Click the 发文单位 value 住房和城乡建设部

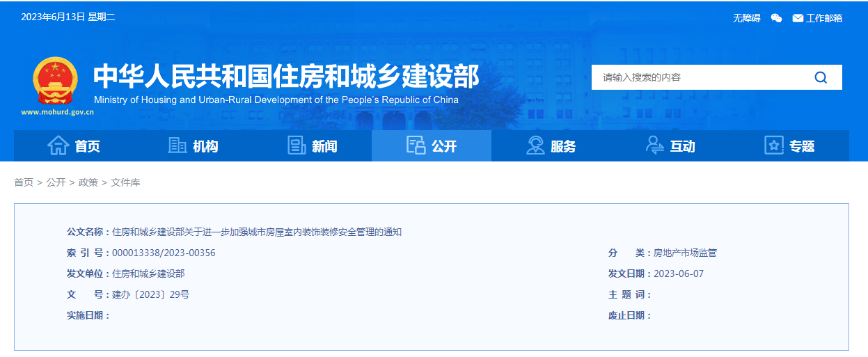coord(148,273)
